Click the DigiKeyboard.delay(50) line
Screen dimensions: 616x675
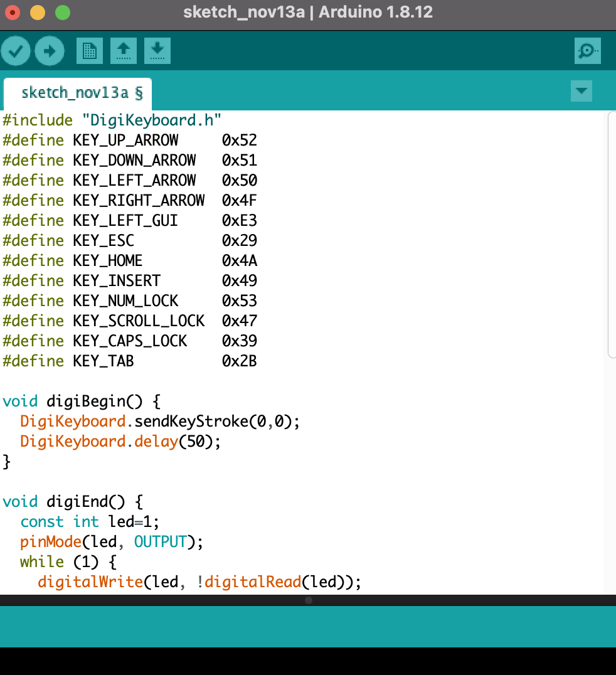pyautogui.click(x=120, y=442)
